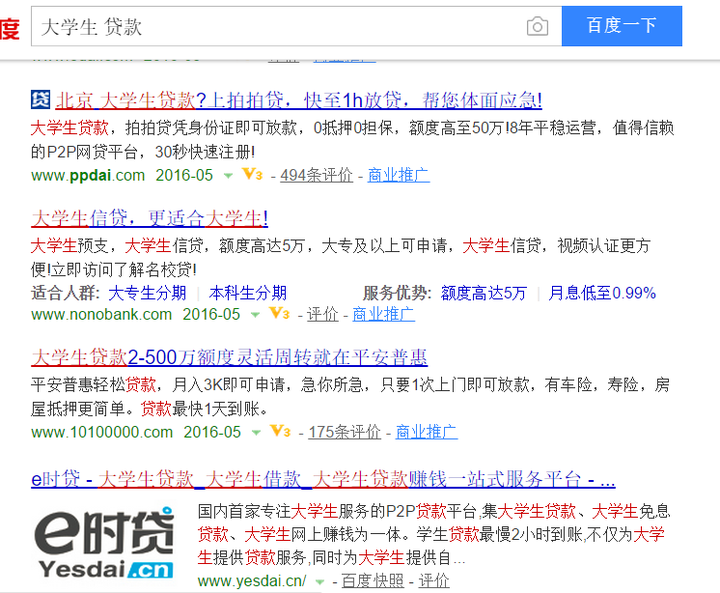Open 评价 link in the yesdai.cn result
The width and height of the screenshot is (720, 593).
coord(433,581)
